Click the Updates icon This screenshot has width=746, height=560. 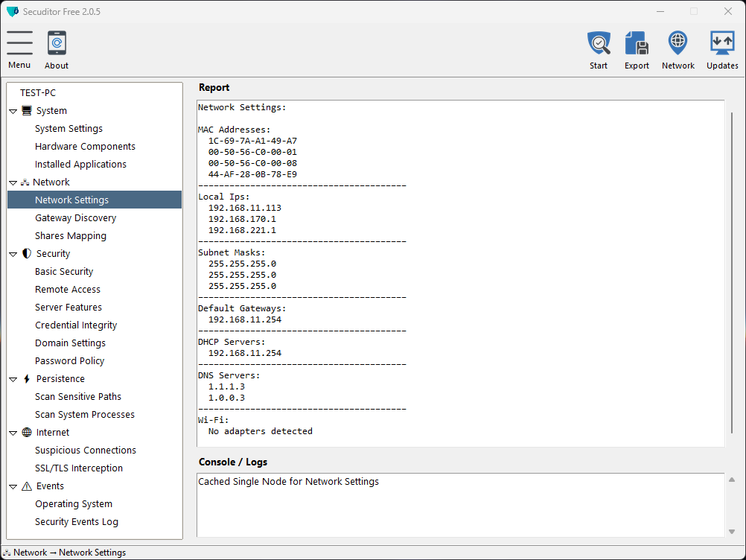(x=721, y=43)
